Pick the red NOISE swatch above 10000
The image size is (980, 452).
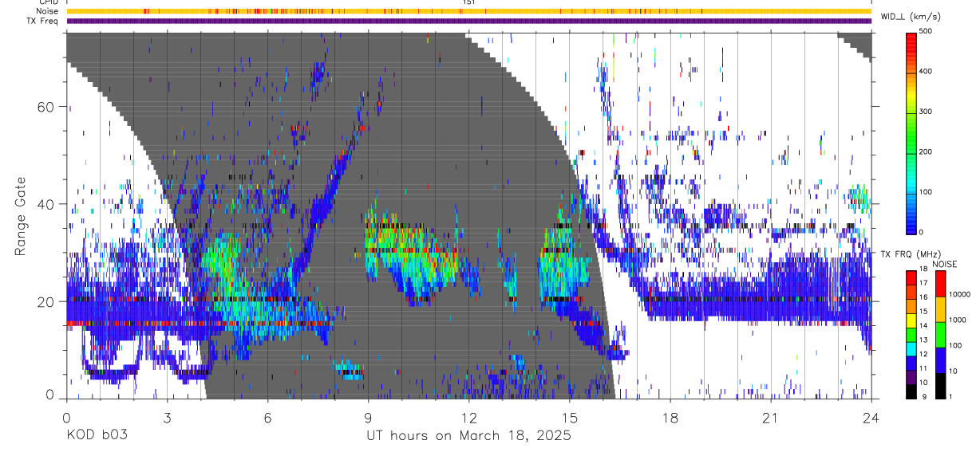click(940, 283)
